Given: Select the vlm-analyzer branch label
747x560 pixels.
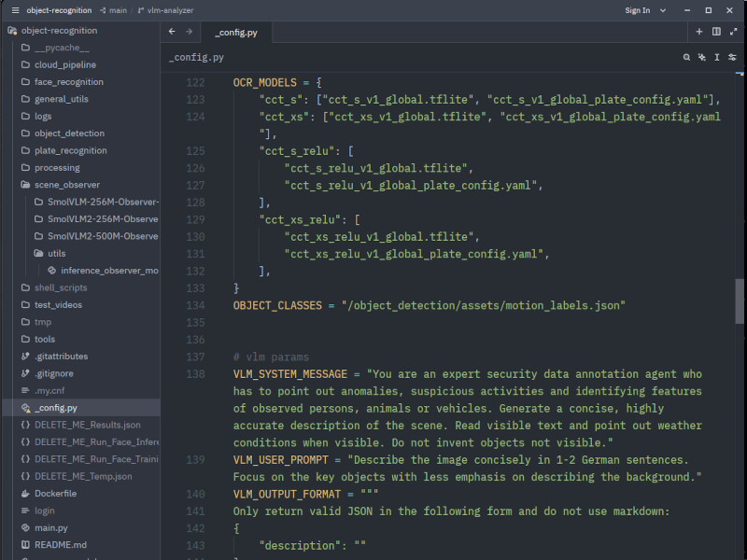Looking at the screenshot, I should point(166,10).
